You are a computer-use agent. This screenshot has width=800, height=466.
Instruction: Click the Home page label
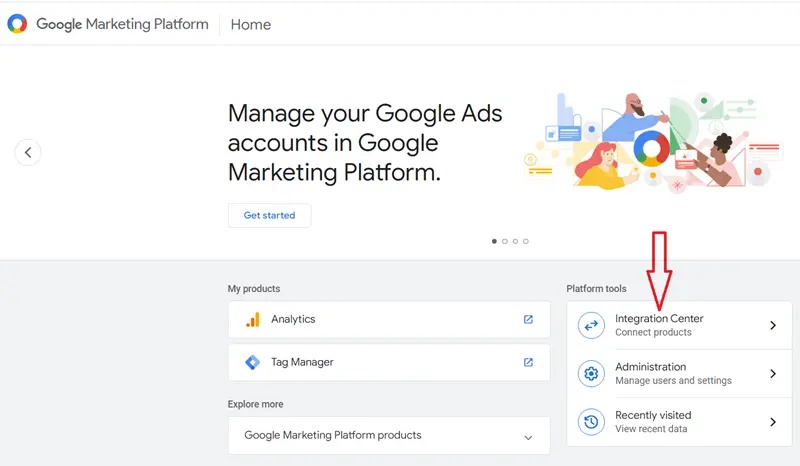pos(251,24)
